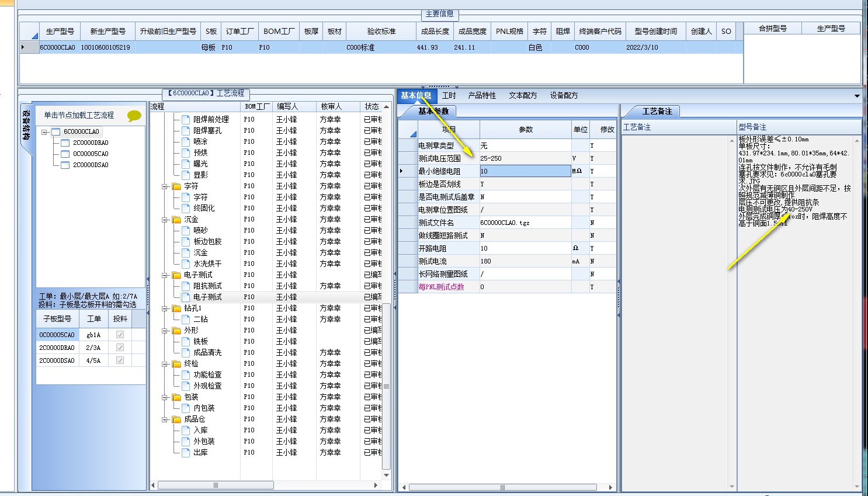Click the 终固化 document icon
868x496 pixels.
[x=186, y=208]
